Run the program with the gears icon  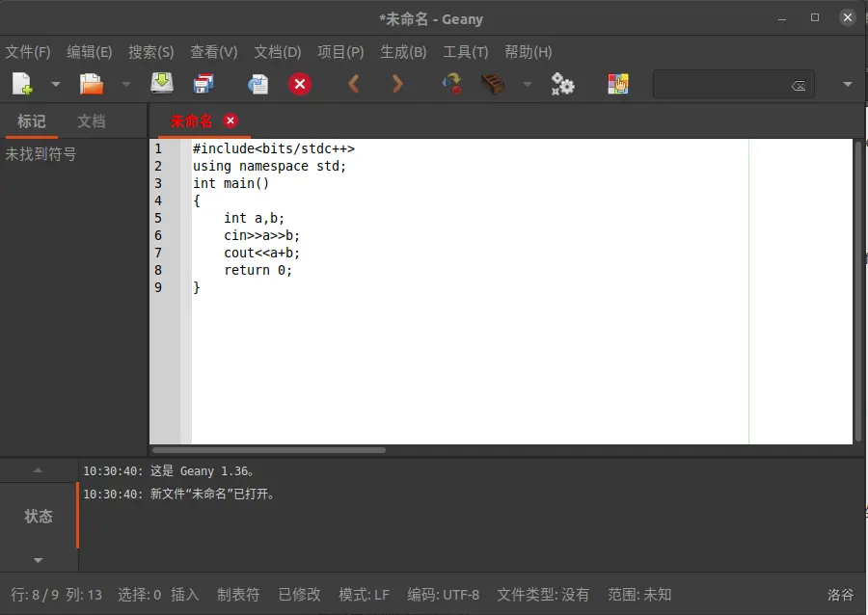point(562,85)
